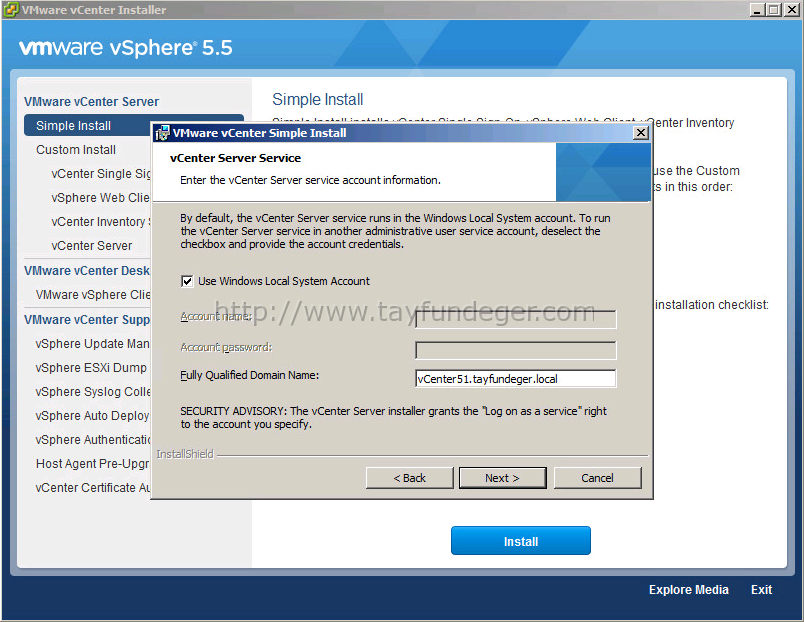This screenshot has height=622, width=804.
Task: Click the Fully Qualified Domain Name label
Action: [x=250, y=375]
